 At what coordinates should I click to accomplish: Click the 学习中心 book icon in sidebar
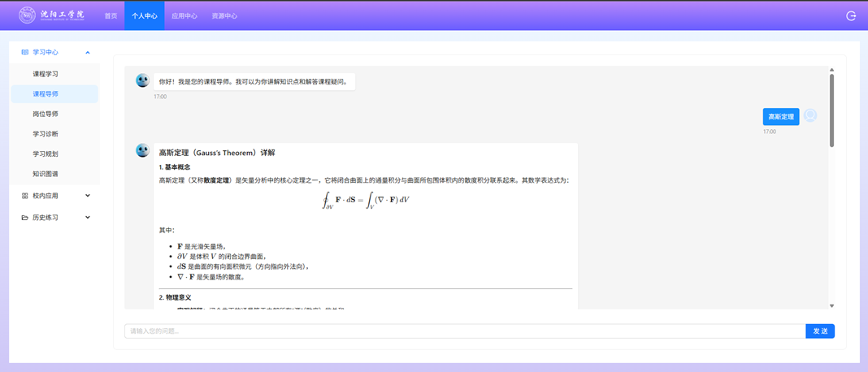(x=24, y=52)
